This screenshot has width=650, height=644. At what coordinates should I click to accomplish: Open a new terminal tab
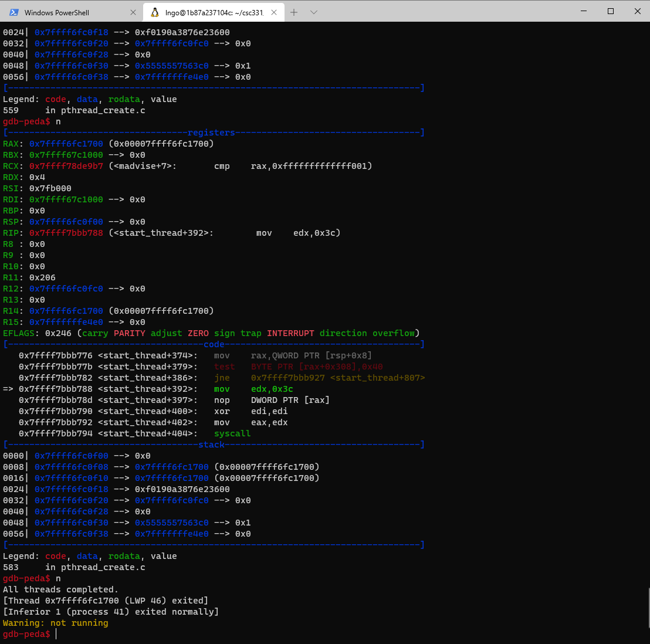(294, 12)
